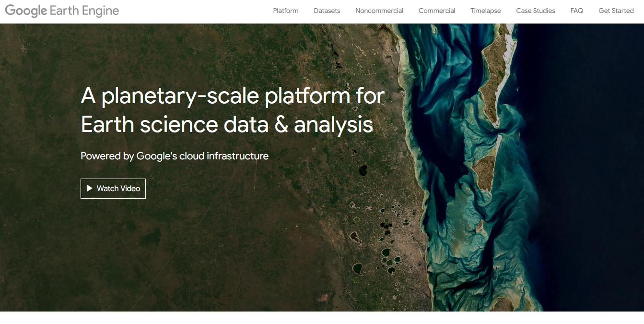Navigate to the Timelapse section
This screenshot has height=324, width=644.
(x=485, y=11)
